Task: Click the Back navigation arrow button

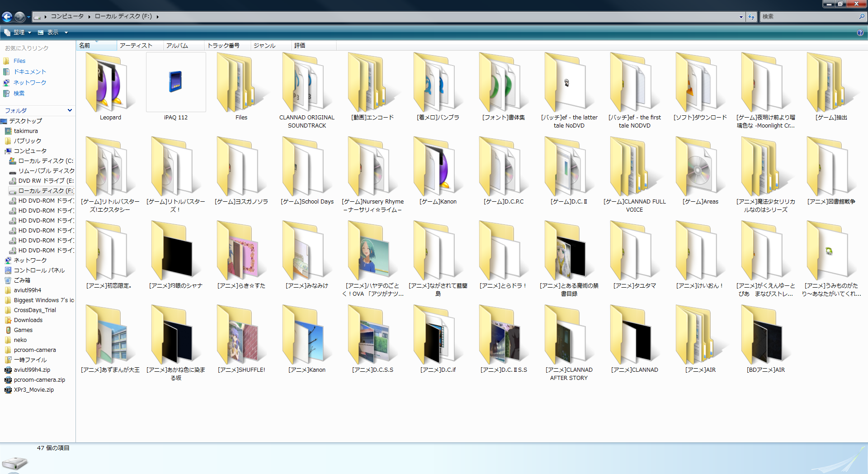Action: [x=7, y=17]
